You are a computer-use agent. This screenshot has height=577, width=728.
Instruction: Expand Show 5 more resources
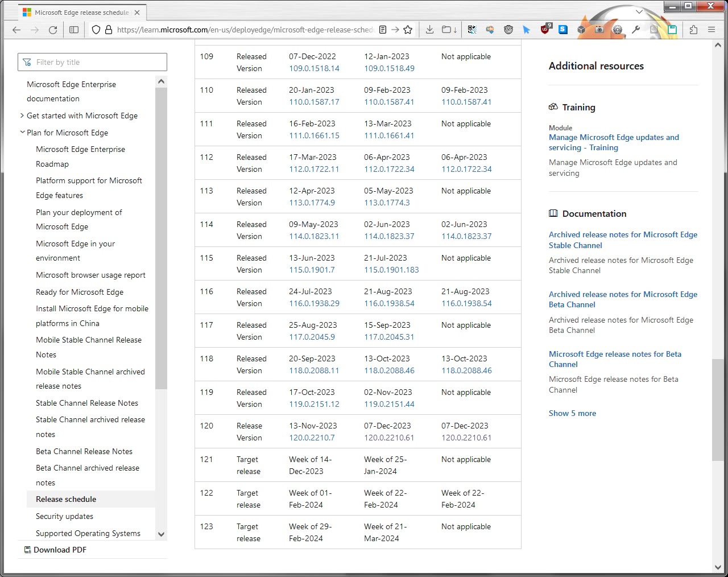tap(572, 413)
